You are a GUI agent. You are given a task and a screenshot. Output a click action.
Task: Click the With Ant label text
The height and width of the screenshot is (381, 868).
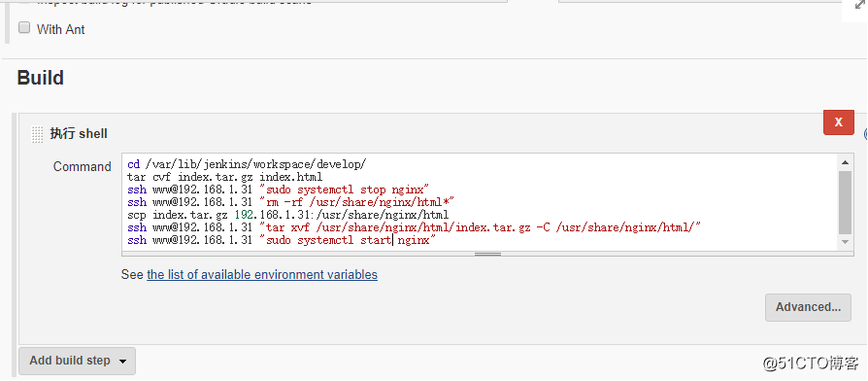click(61, 29)
